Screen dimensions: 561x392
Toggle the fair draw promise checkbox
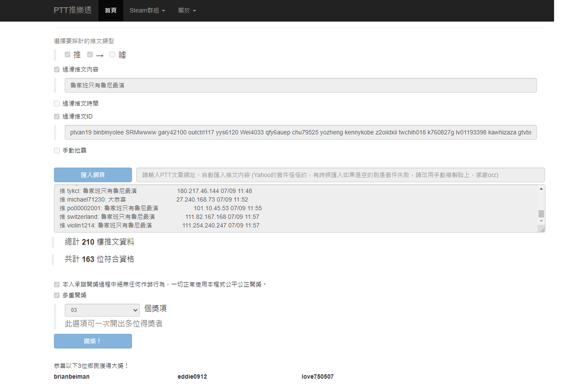[56, 284]
